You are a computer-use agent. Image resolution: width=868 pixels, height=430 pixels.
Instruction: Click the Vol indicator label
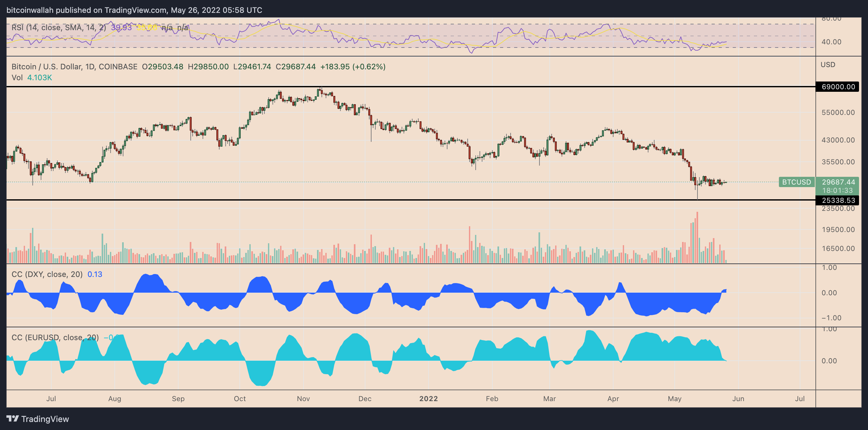click(18, 78)
